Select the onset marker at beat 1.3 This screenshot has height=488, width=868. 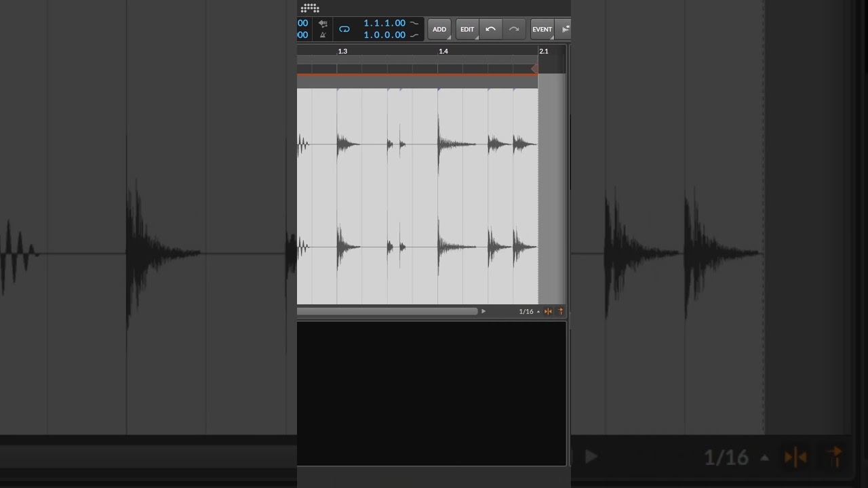(x=338, y=89)
